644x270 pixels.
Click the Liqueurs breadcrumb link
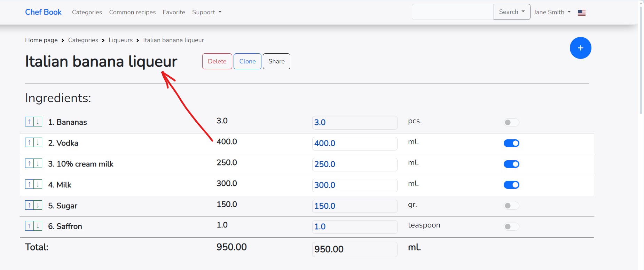(x=120, y=40)
